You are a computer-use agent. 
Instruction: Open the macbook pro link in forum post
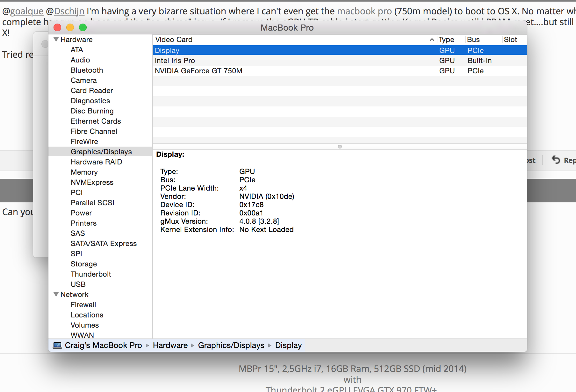coord(364,11)
